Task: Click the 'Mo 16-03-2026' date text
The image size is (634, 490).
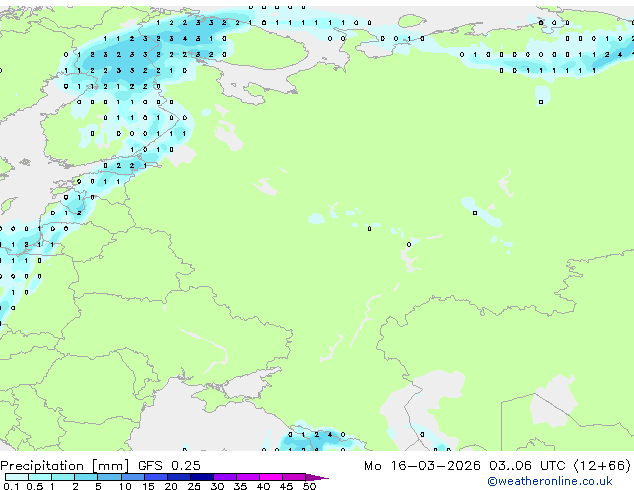Action: 422,466
